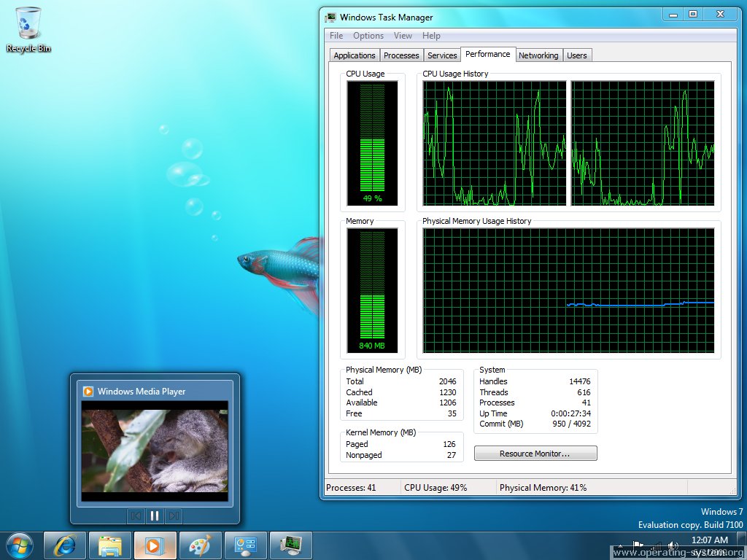Image resolution: width=747 pixels, height=560 pixels.
Task: Minimize the Task Manager window
Action: [673, 15]
